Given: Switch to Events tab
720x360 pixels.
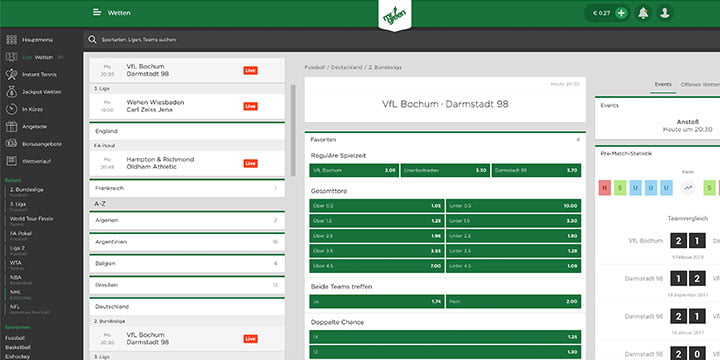Looking at the screenshot, I should (663, 84).
